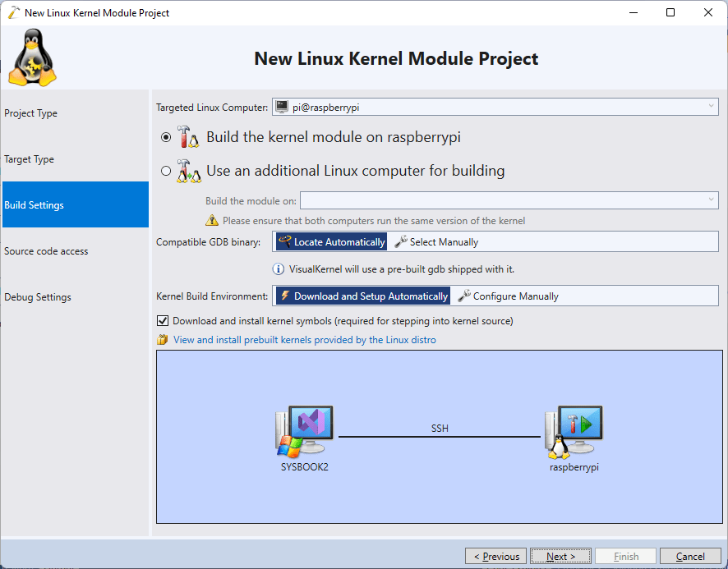Click the package icon beside prebuilt kernels link

point(164,341)
